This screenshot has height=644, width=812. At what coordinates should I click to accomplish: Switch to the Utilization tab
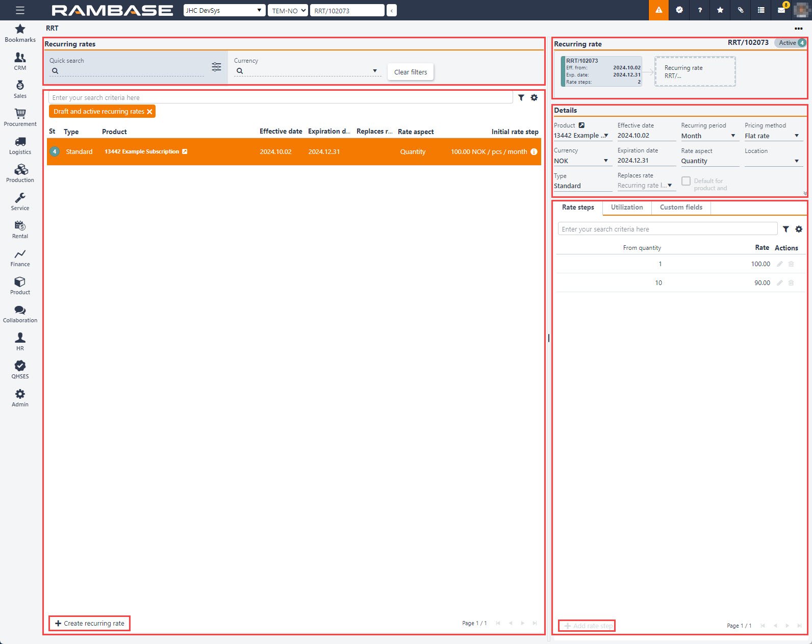coord(626,207)
